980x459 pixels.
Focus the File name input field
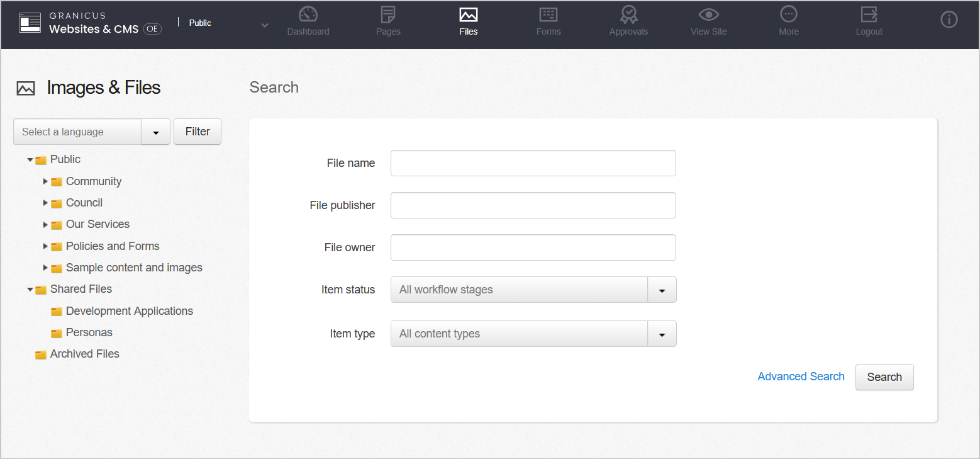pos(533,163)
